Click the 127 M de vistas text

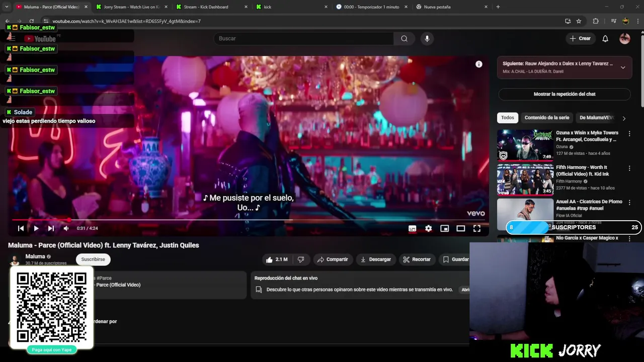(x=571, y=153)
